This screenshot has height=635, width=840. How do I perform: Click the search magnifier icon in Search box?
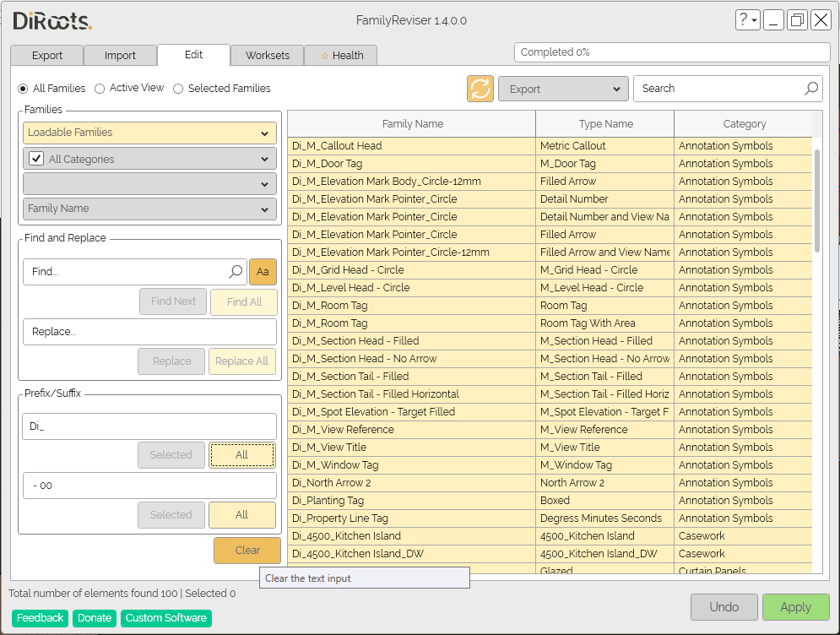[x=810, y=89]
